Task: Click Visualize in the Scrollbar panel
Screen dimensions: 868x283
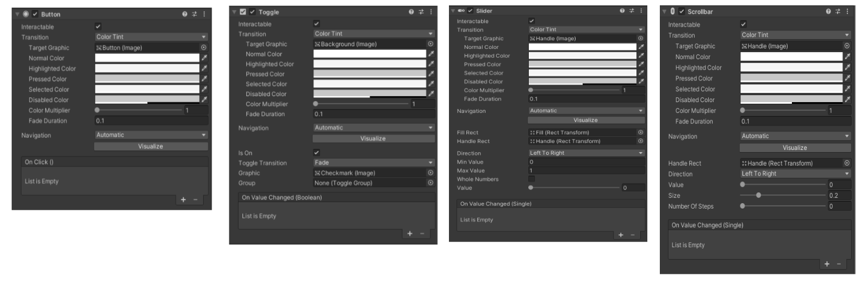Action: pyautogui.click(x=796, y=148)
